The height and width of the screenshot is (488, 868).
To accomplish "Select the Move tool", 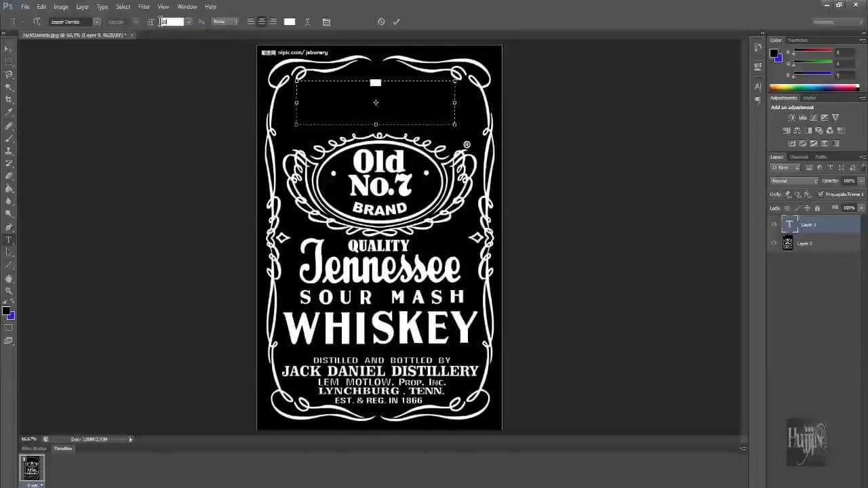I will 8,49.
